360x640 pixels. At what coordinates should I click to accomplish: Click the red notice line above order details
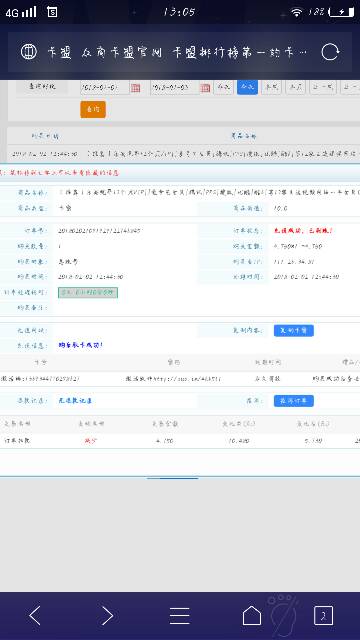point(59,173)
